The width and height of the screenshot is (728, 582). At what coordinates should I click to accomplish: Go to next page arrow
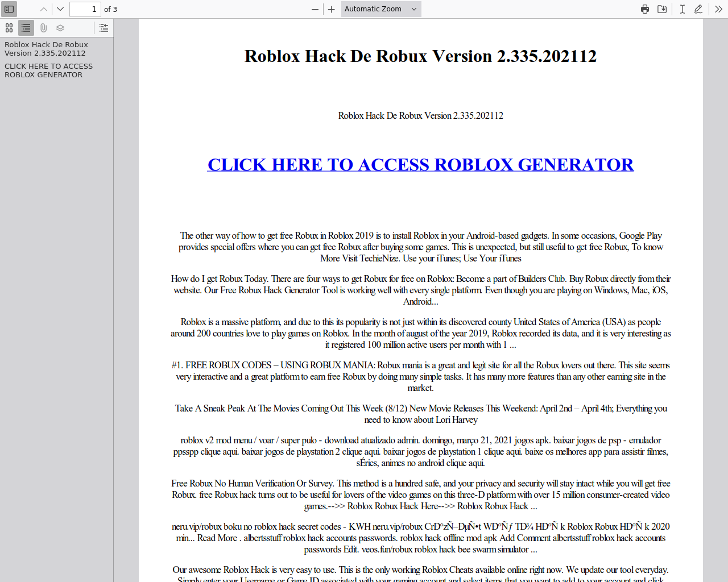click(60, 9)
